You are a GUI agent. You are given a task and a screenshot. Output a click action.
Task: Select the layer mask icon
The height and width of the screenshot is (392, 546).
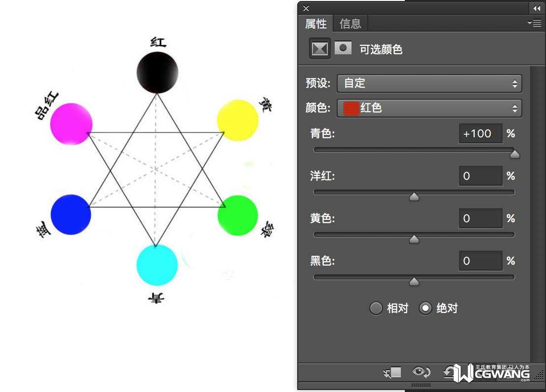343,48
